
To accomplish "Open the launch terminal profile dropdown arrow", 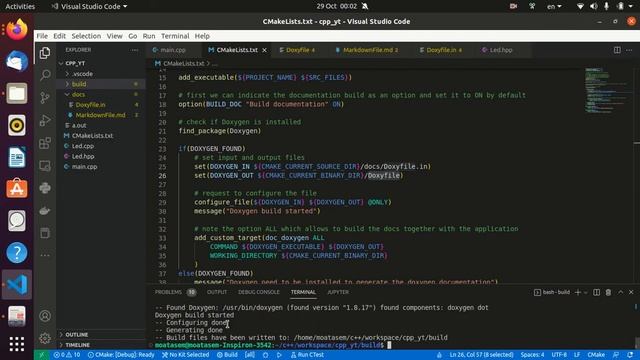I will (586, 292).
